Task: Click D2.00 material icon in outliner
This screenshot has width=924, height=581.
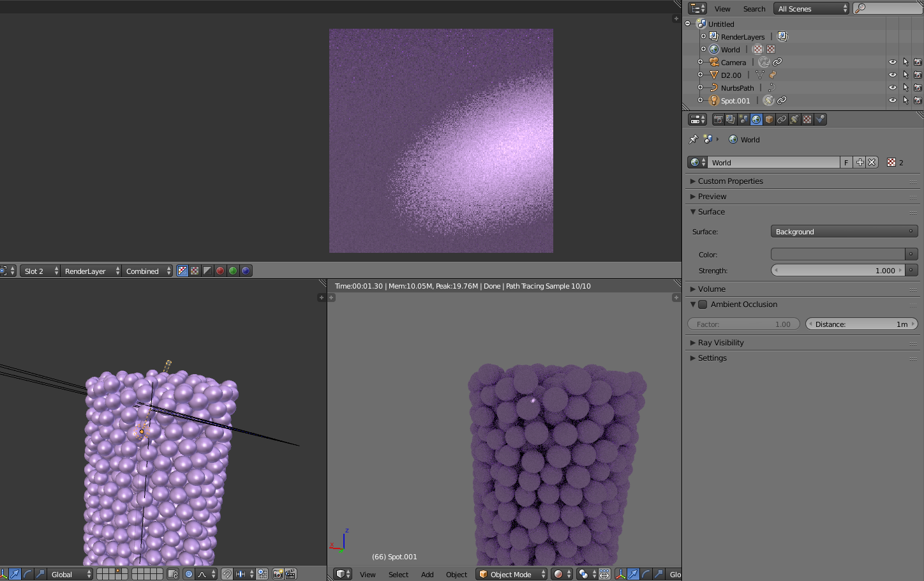Action: point(773,75)
